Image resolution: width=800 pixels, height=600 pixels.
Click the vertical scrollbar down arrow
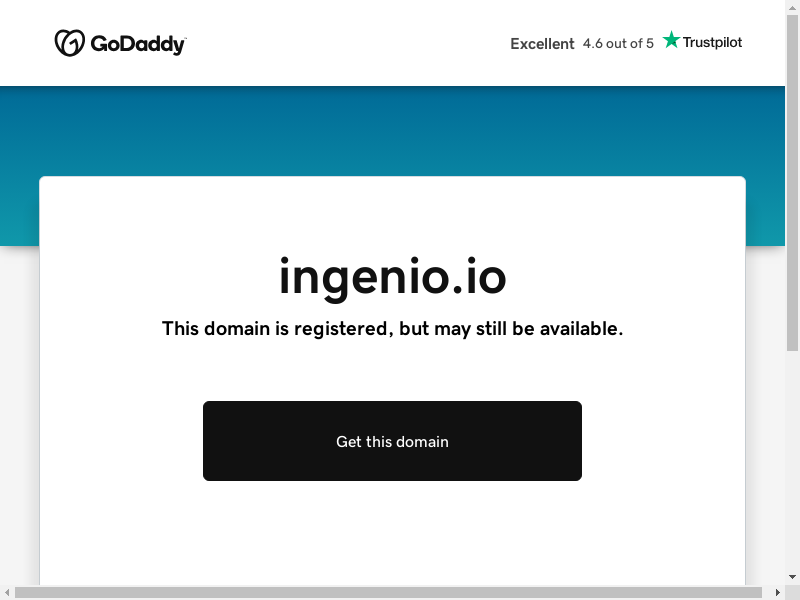pyautogui.click(x=792, y=577)
